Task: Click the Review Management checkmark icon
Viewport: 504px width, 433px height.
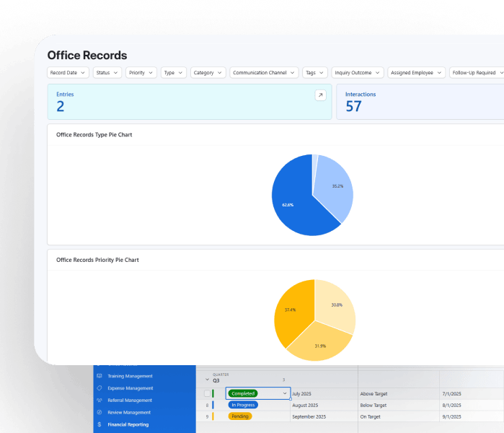Action: (x=100, y=413)
